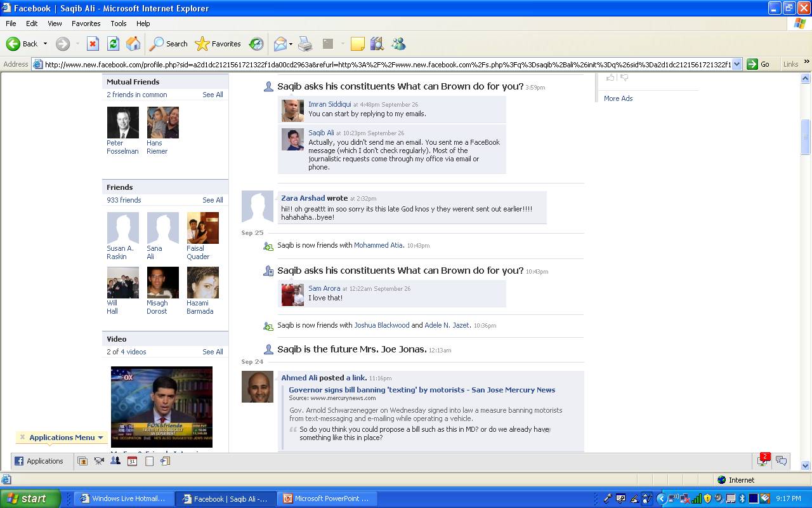812x508 pixels.
Task: Click See All in Video section
Action: pos(213,352)
